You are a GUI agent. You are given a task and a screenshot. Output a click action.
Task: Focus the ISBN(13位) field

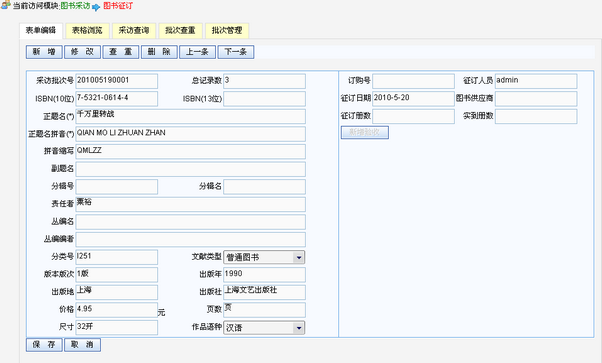click(x=264, y=99)
